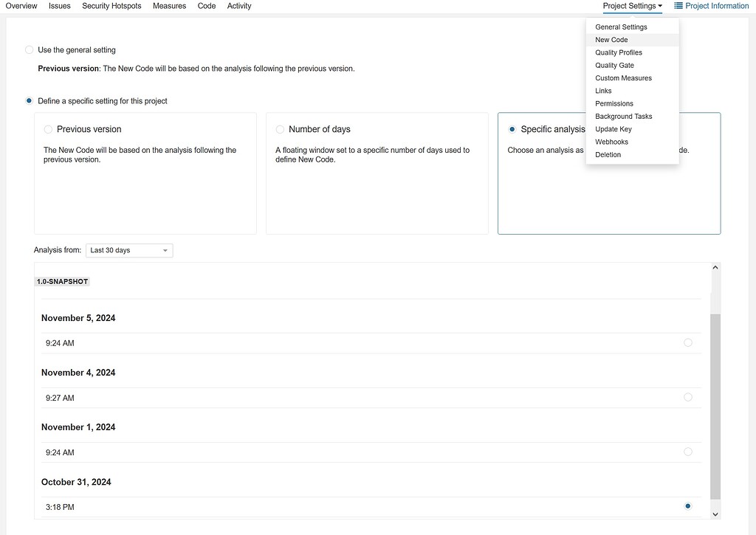Click the scrollbar down arrow in analysis list

click(714, 513)
